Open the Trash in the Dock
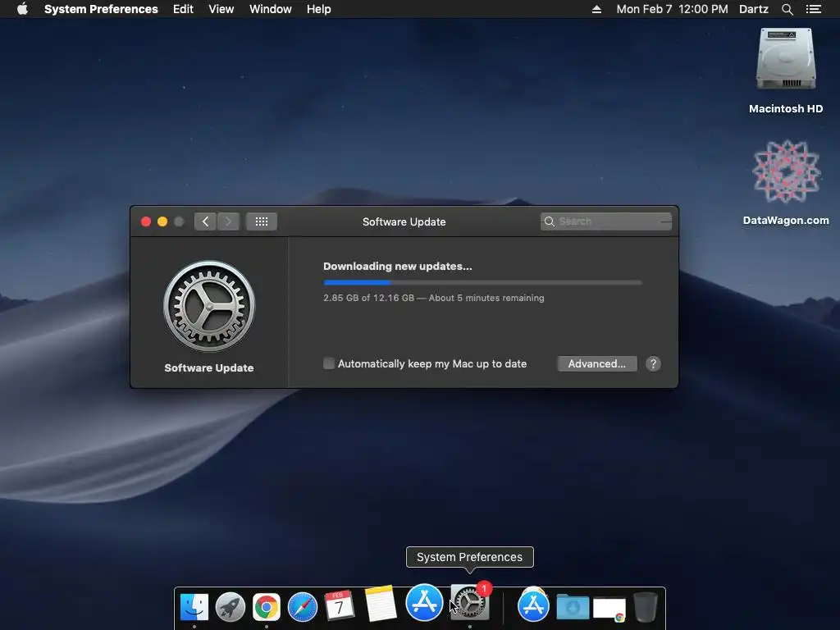The image size is (840, 630). click(x=646, y=607)
